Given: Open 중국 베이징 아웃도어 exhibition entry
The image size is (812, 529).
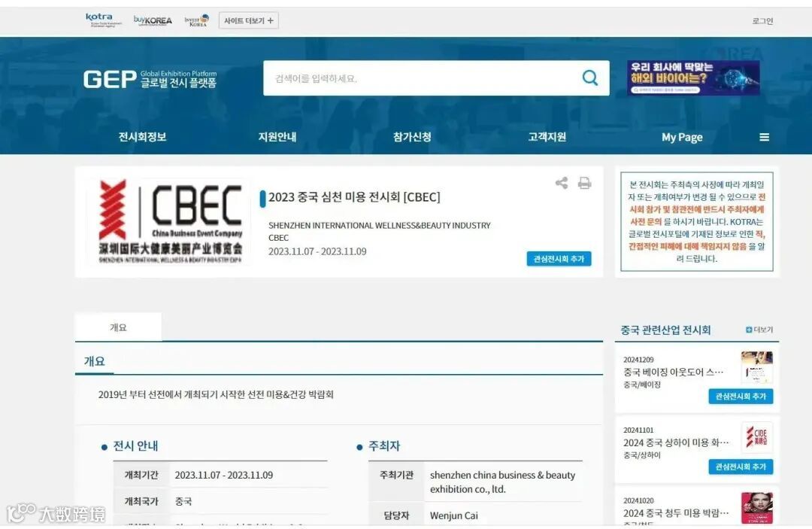Looking at the screenshot, I should 673,372.
